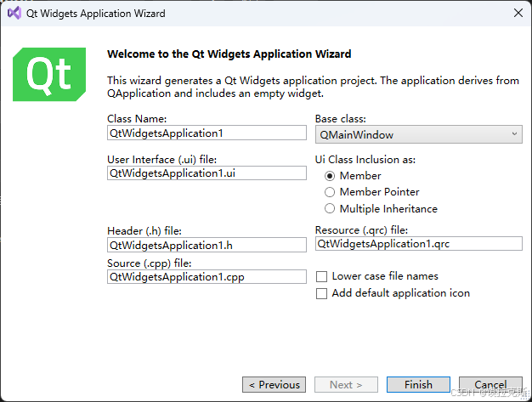The image size is (532, 402).
Task: Click the 'Source (.cpp) file:' label
Action: click(x=150, y=263)
